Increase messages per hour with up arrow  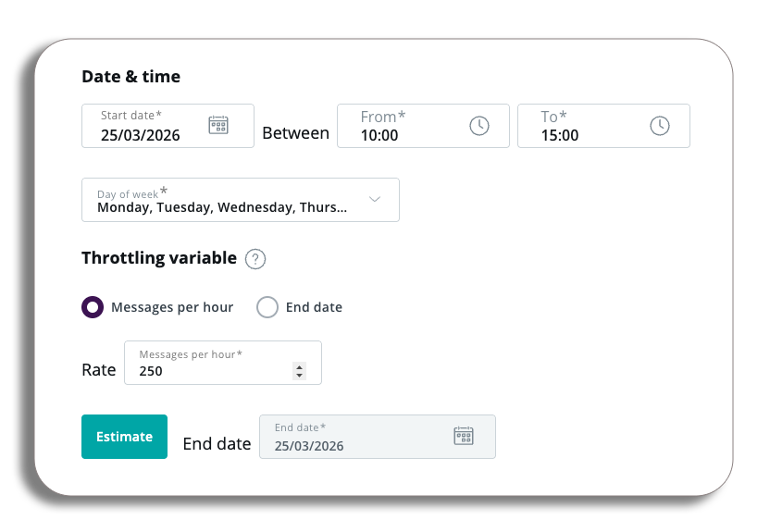coord(299,366)
